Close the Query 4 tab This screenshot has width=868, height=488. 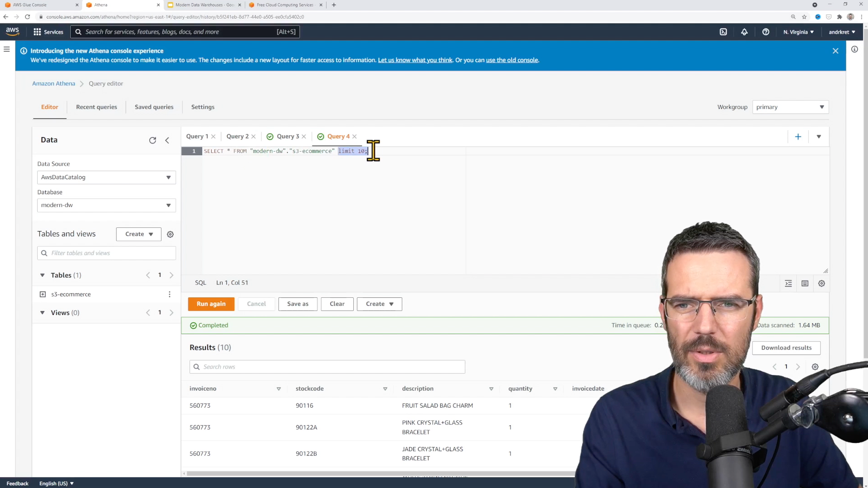[355, 137]
